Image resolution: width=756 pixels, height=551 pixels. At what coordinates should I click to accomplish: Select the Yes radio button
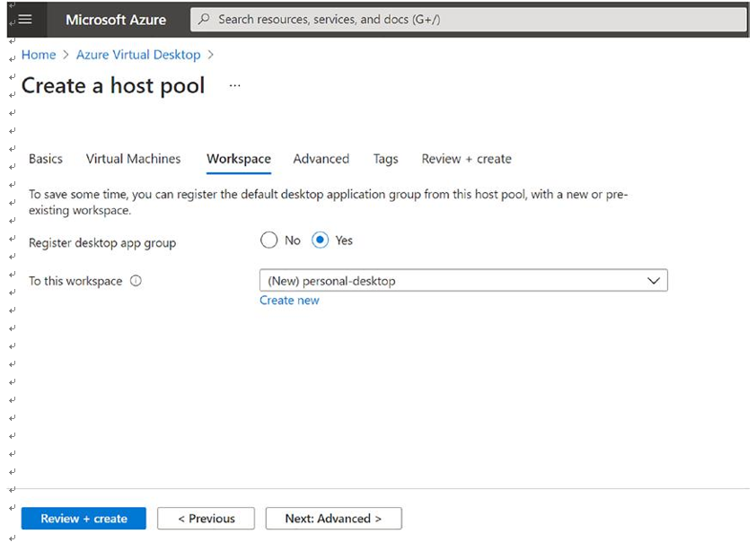tap(321, 241)
